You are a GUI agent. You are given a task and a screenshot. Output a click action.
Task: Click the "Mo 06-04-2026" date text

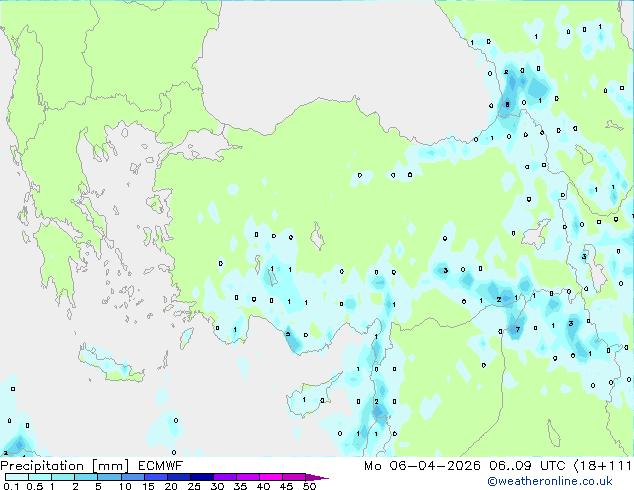(x=422, y=466)
